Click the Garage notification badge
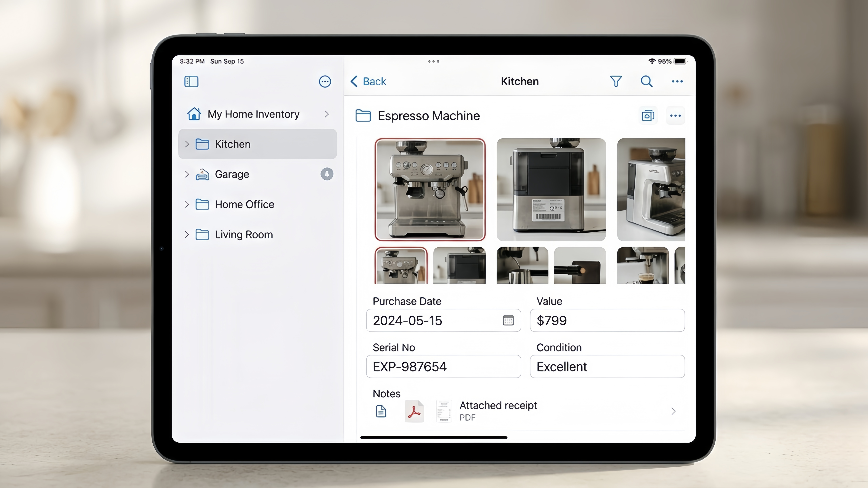Viewport: 868px width, 488px height. (327, 174)
